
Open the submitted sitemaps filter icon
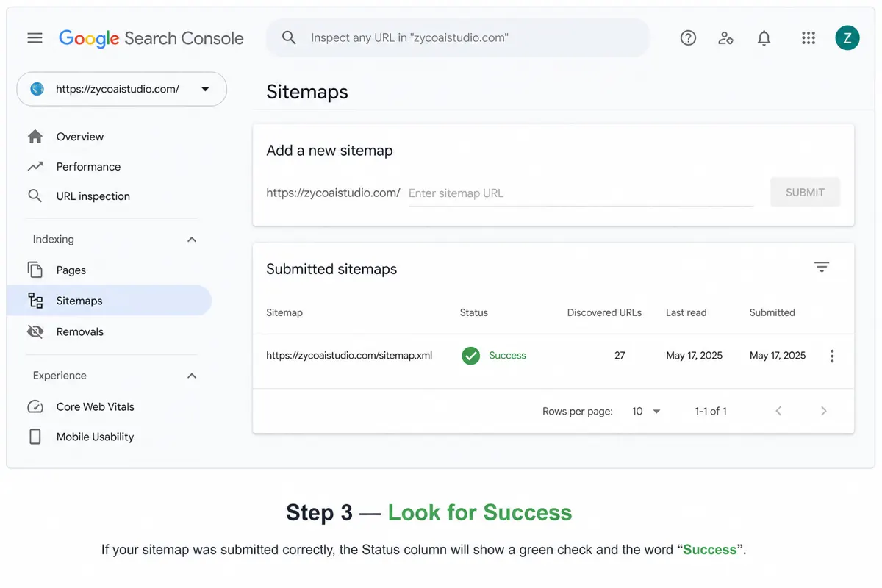822,267
